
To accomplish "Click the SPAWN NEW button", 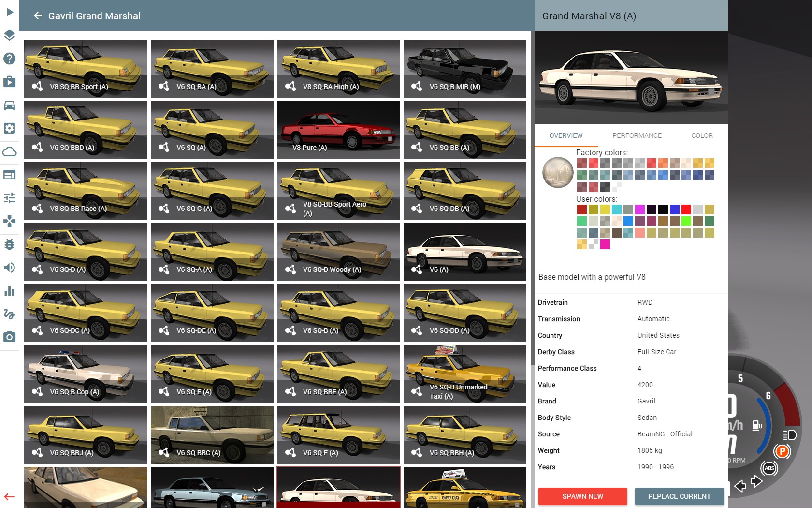I will coord(582,496).
